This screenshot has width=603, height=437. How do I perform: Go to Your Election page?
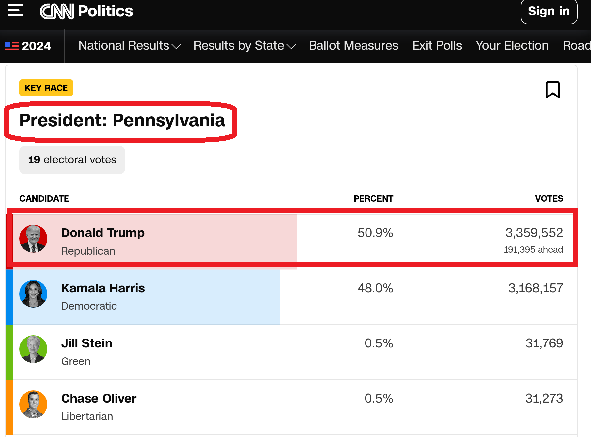click(x=512, y=46)
